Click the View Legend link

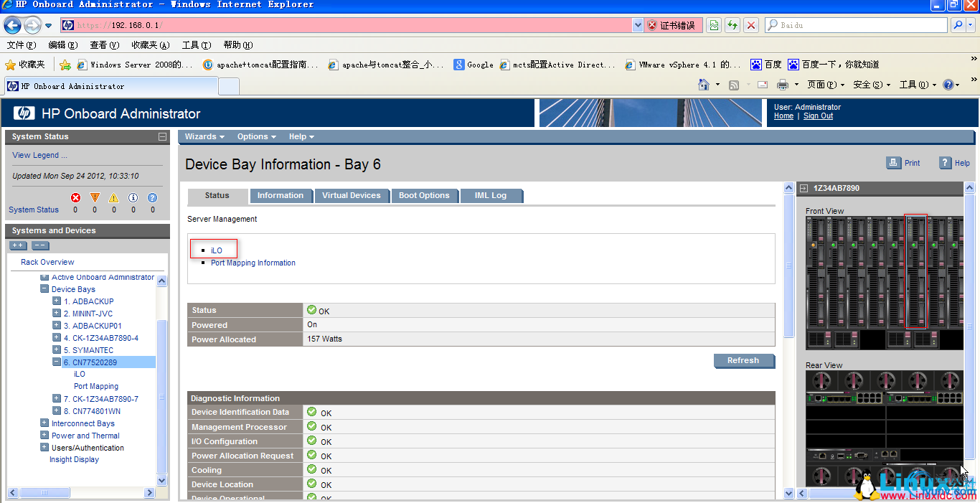click(39, 155)
